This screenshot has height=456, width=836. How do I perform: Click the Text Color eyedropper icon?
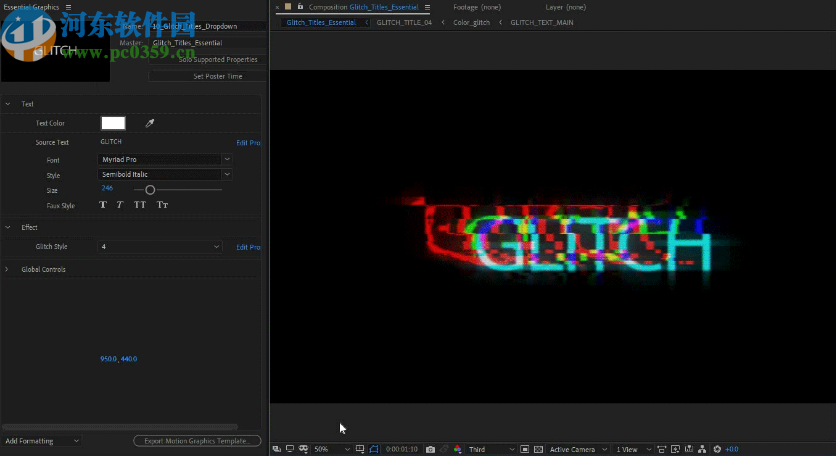pos(150,123)
